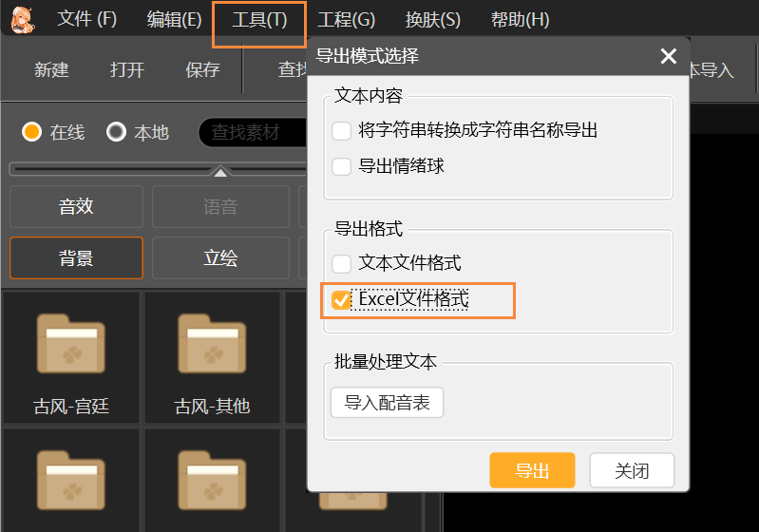Viewport: 759px width, 532px height.
Task: Close the 导出模式选择 dialog with X
Action: 668,57
